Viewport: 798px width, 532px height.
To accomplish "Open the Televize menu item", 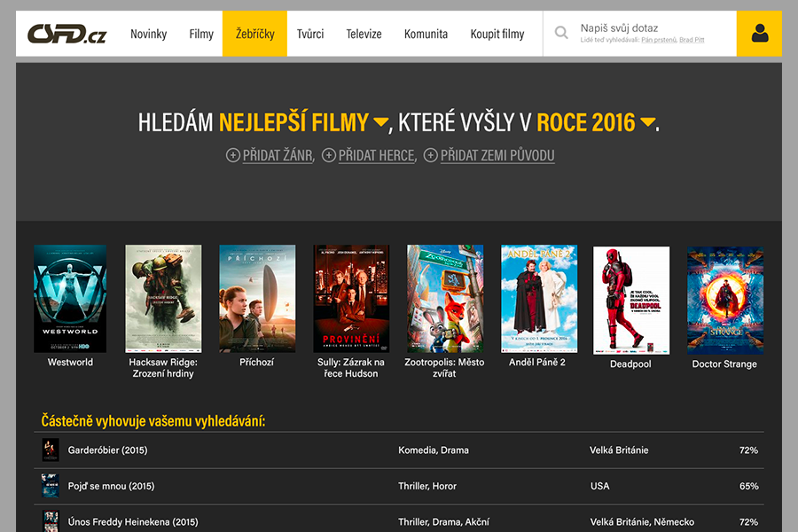I will pos(364,34).
